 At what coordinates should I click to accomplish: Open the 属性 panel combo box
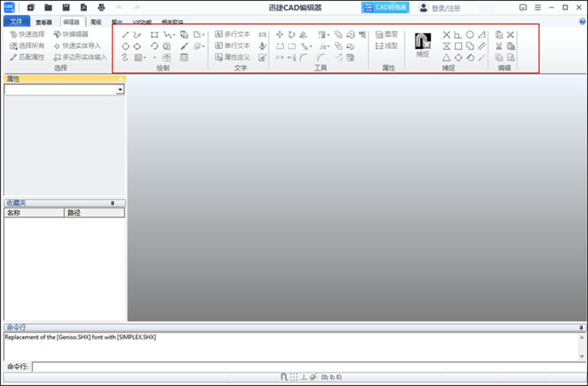coord(64,89)
